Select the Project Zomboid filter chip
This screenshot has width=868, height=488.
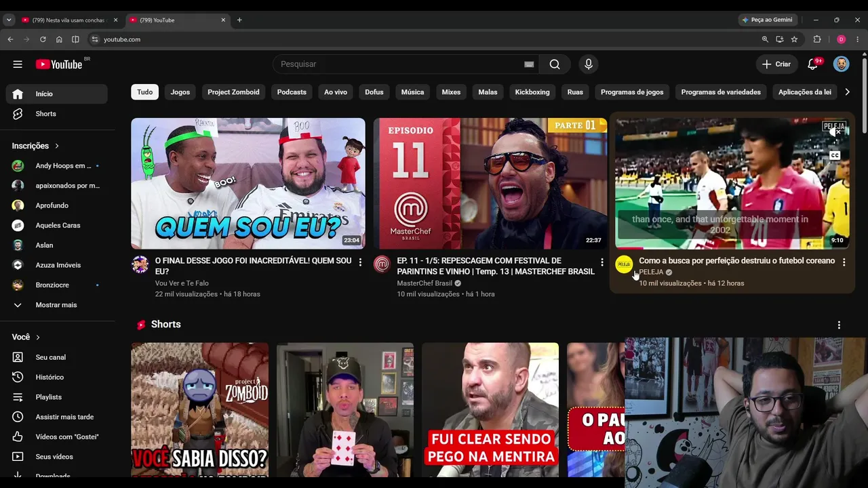[233, 92]
